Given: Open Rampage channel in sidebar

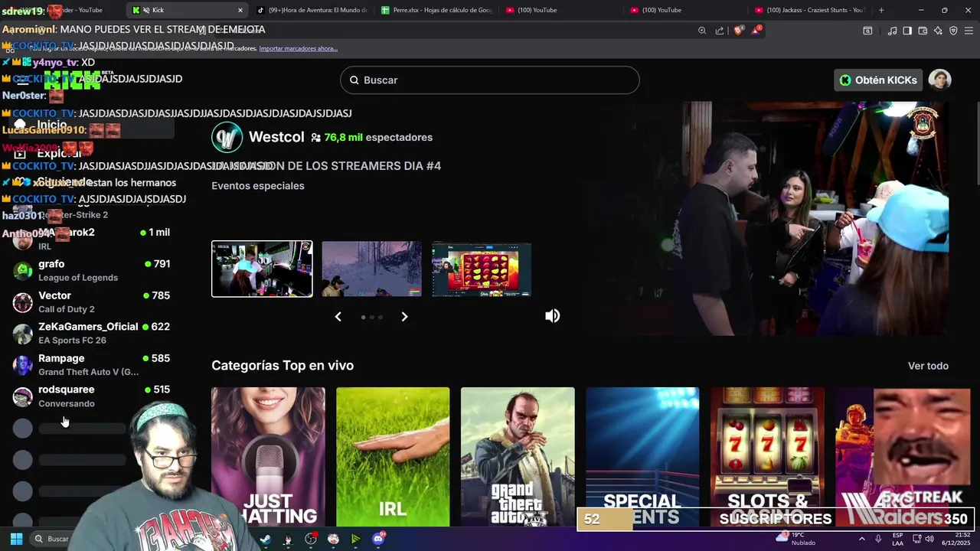Looking at the screenshot, I should click(x=92, y=364).
